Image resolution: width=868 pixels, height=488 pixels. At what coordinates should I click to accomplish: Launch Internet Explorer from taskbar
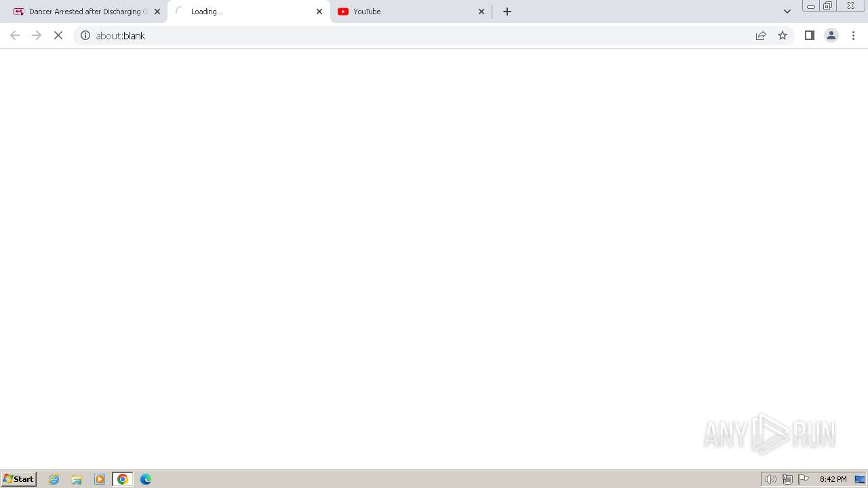(x=54, y=479)
